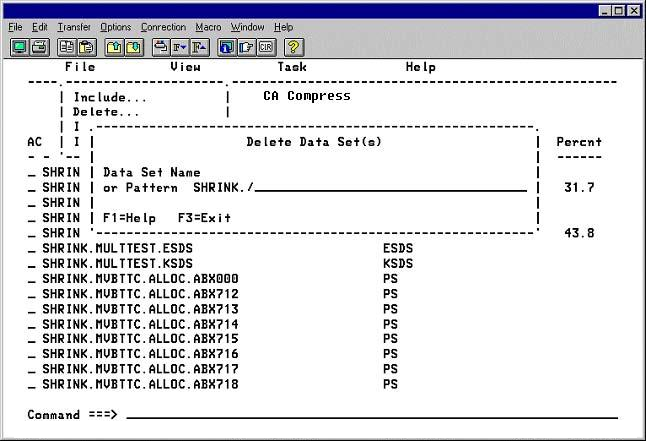Click the CLR clear toolbar button
Image resolution: width=646 pixels, height=441 pixels.
[x=265, y=46]
